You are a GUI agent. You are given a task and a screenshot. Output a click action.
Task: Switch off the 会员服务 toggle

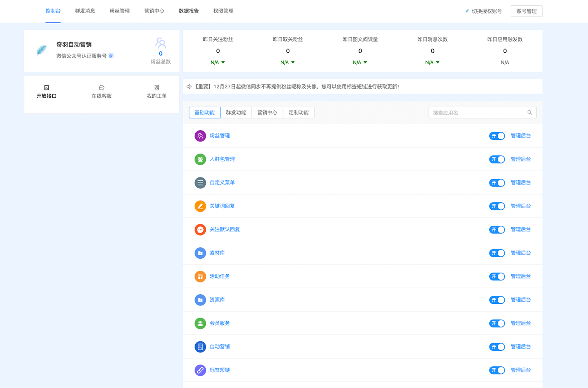click(497, 323)
